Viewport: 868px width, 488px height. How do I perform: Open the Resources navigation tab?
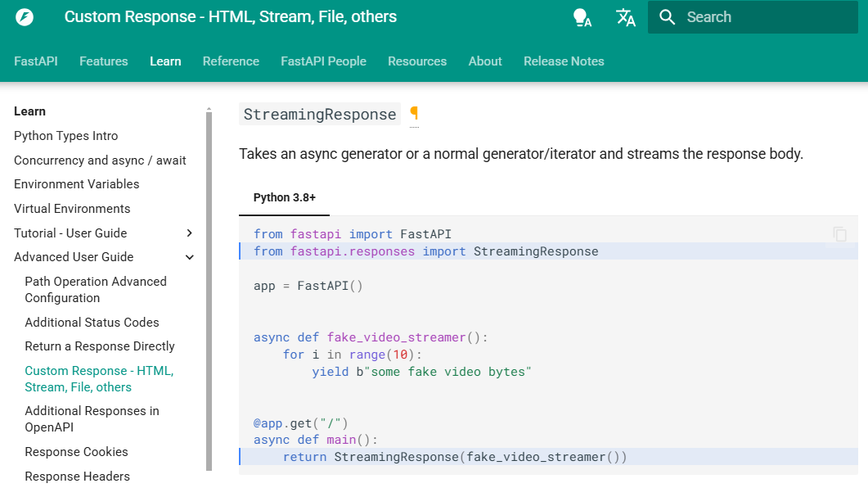pos(417,61)
